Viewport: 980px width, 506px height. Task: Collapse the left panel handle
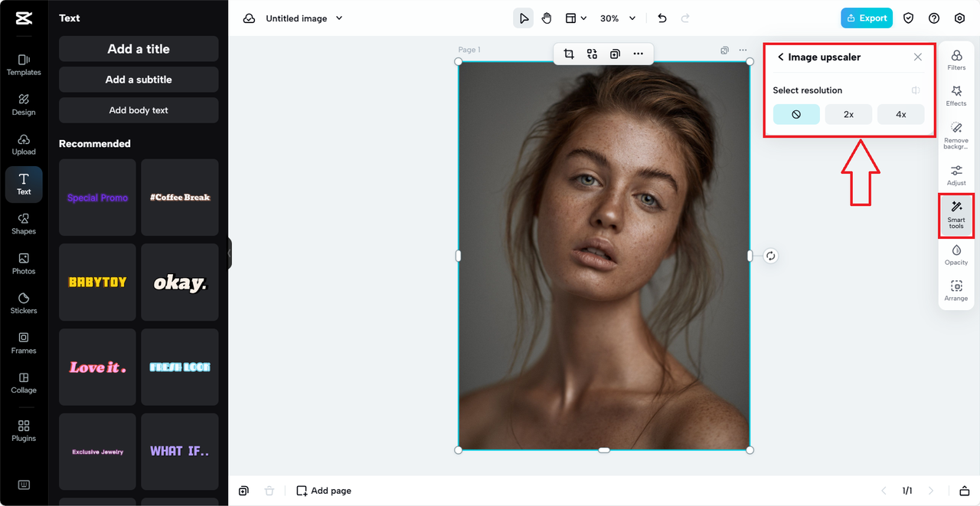[229, 253]
